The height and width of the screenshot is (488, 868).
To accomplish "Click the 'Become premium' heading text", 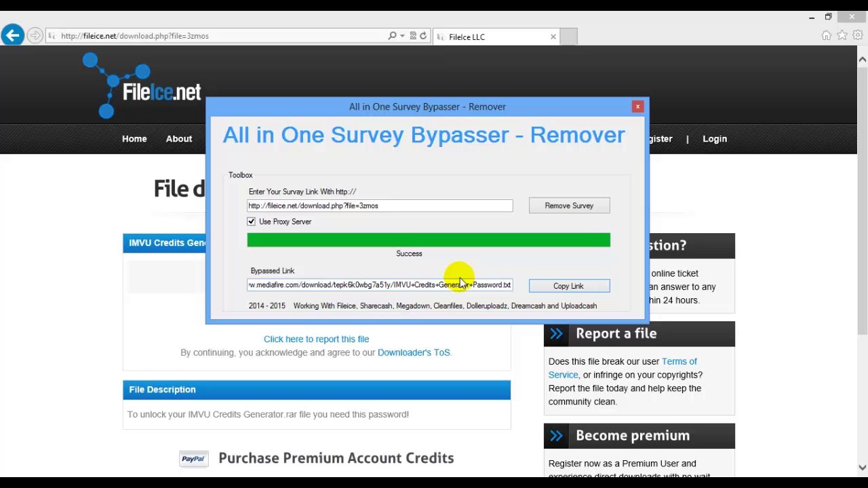I will (x=632, y=436).
